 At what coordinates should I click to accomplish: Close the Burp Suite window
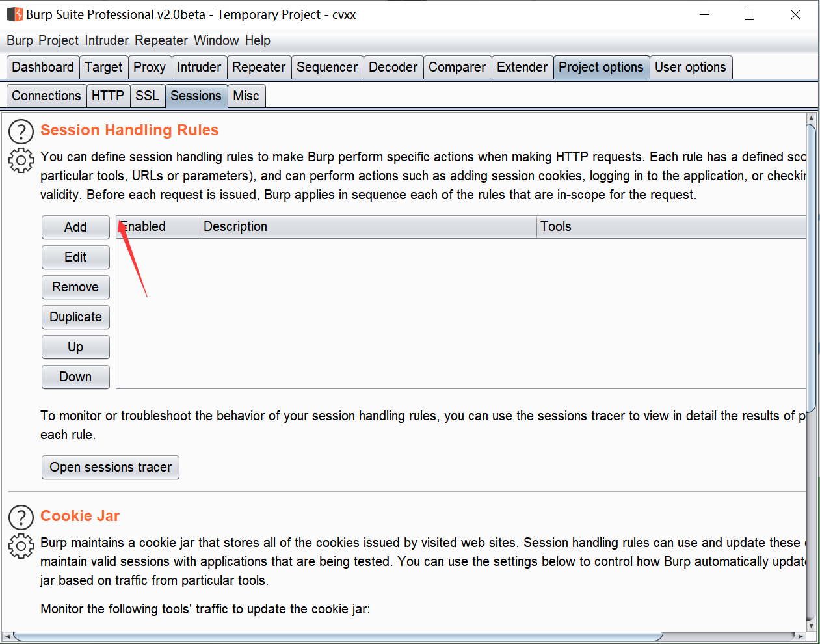point(795,14)
